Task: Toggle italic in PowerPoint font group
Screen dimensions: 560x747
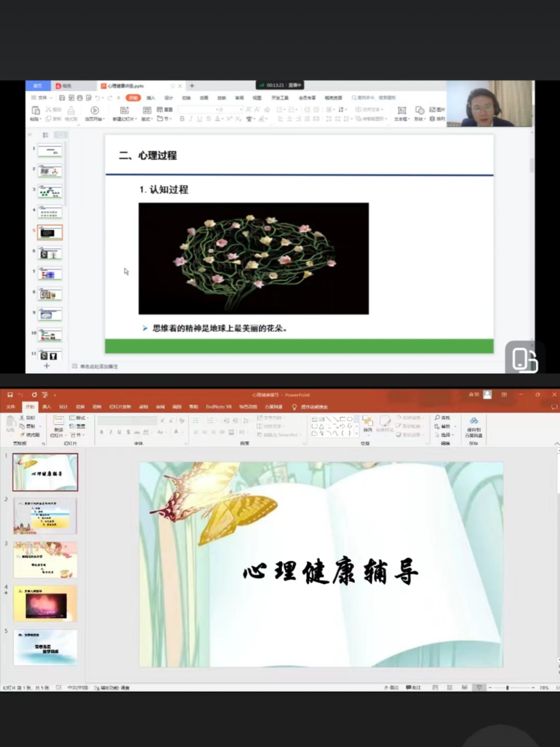Action: pyautogui.click(x=111, y=432)
